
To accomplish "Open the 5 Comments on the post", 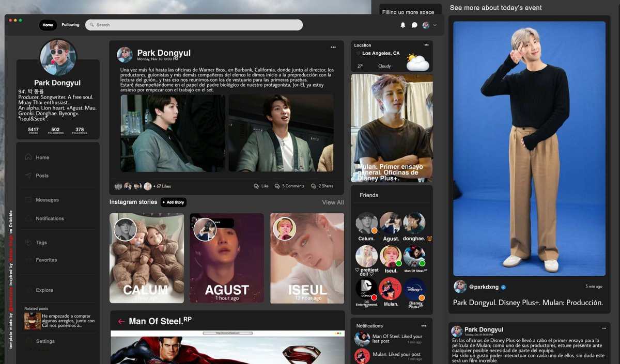I will point(289,186).
